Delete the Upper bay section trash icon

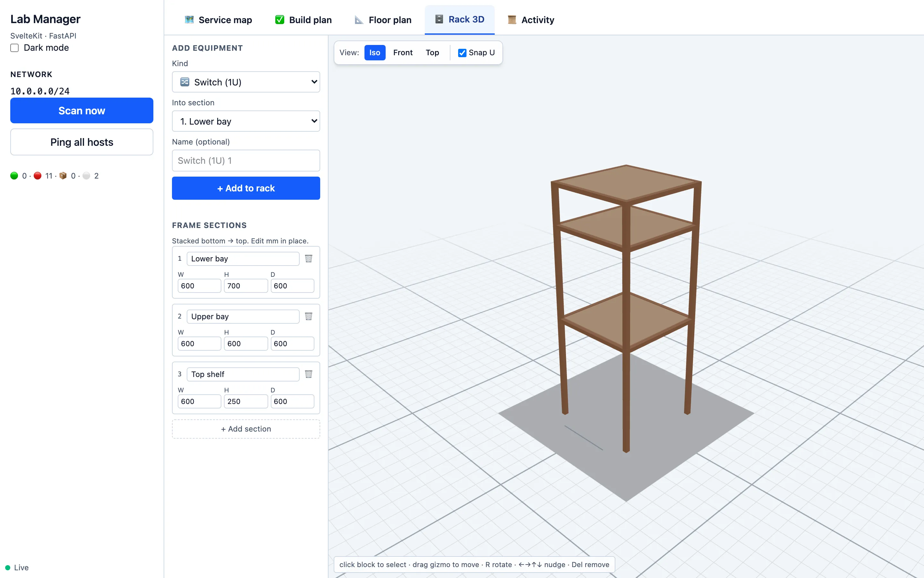[309, 317]
